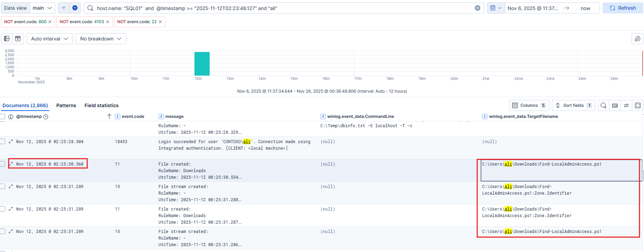
Task: Toggle the sidebar panel icon below filters
Action: click(x=7, y=39)
